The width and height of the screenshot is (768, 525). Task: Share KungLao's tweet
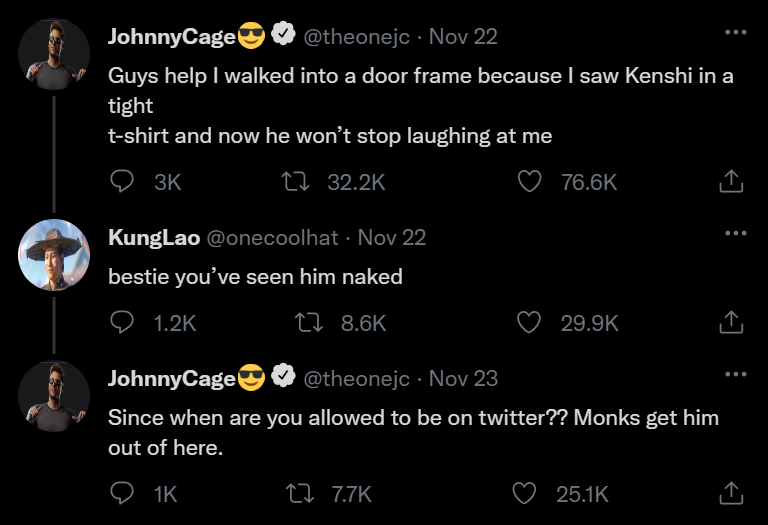732,322
